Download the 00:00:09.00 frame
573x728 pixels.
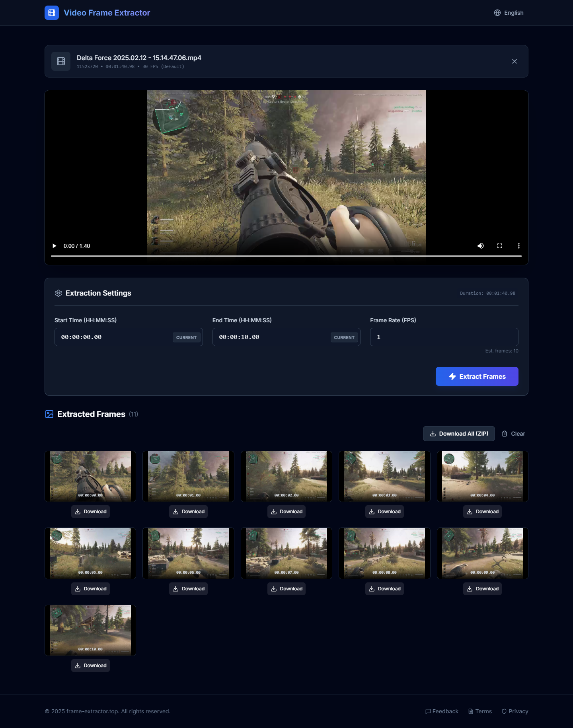tap(483, 589)
